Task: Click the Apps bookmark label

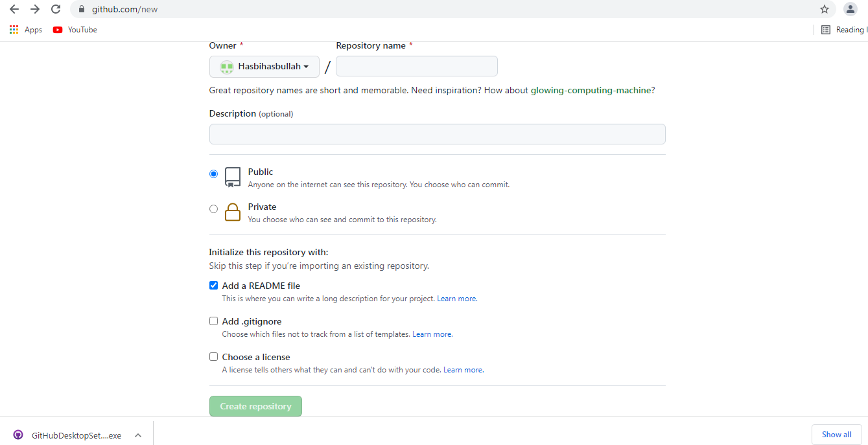Action: click(x=33, y=30)
